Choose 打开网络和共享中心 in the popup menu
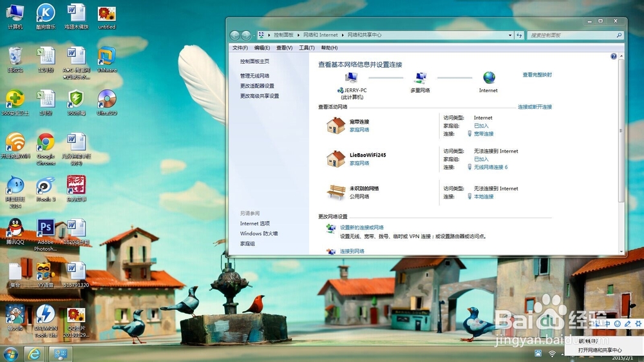Viewport: 644px width, 362px height. point(600,350)
